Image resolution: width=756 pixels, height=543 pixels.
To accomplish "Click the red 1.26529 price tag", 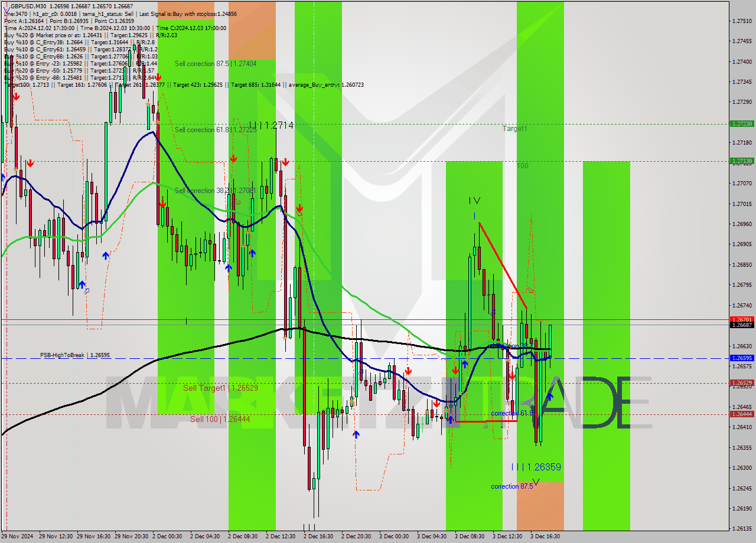I will pyautogui.click(x=741, y=383).
